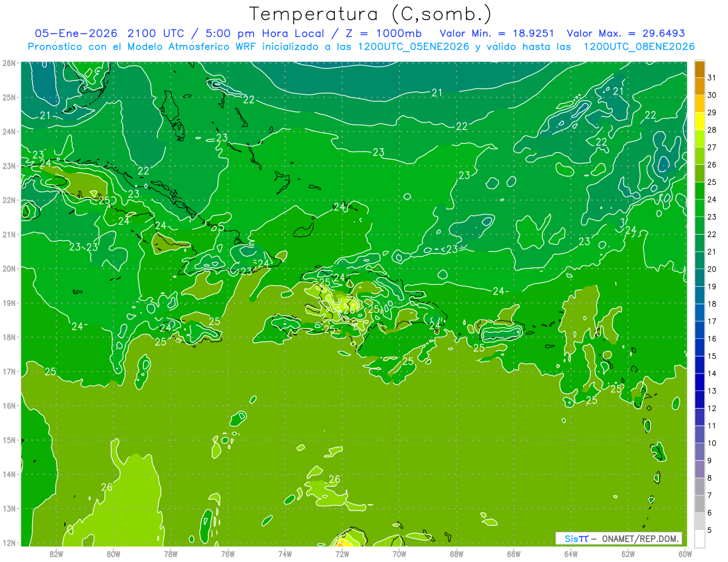This screenshot has width=728, height=562.
Task: Click the latitude axis label 18N
Action: coord(9,337)
